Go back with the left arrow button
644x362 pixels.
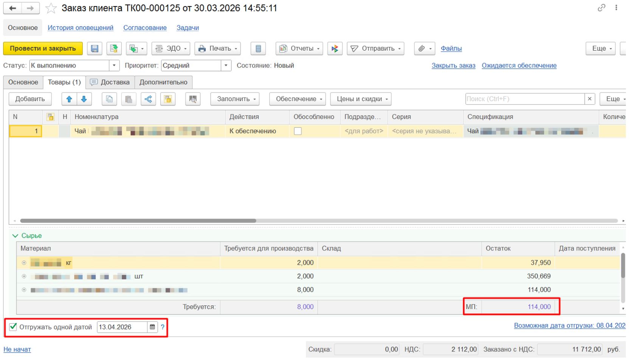(12, 8)
